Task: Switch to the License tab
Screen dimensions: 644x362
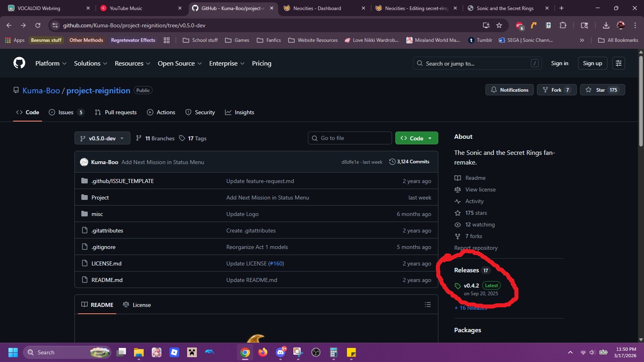Action: 137,305
